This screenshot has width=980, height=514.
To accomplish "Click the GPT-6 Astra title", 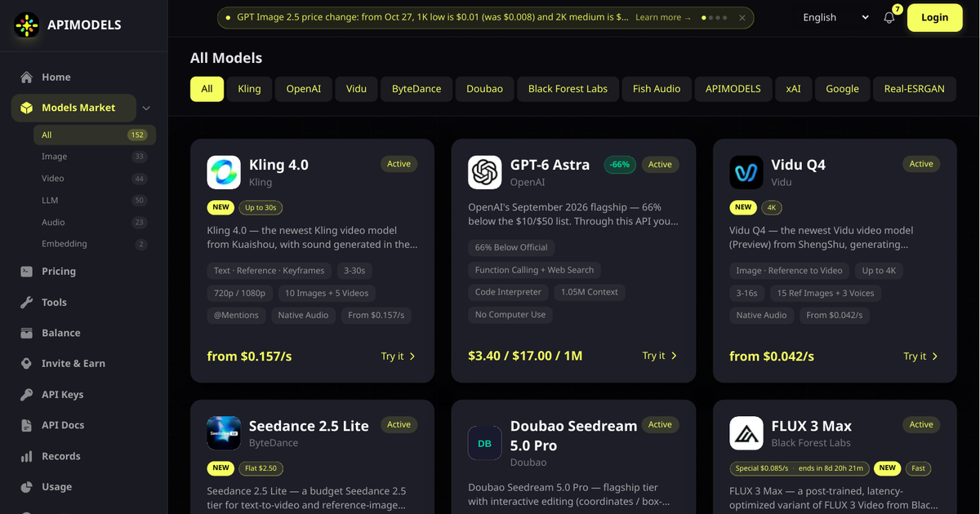I will (x=550, y=165).
